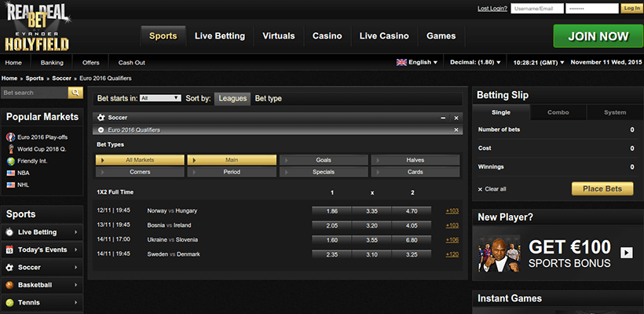Click the Place Bets button
The height and width of the screenshot is (314, 644).
tap(602, 189)
